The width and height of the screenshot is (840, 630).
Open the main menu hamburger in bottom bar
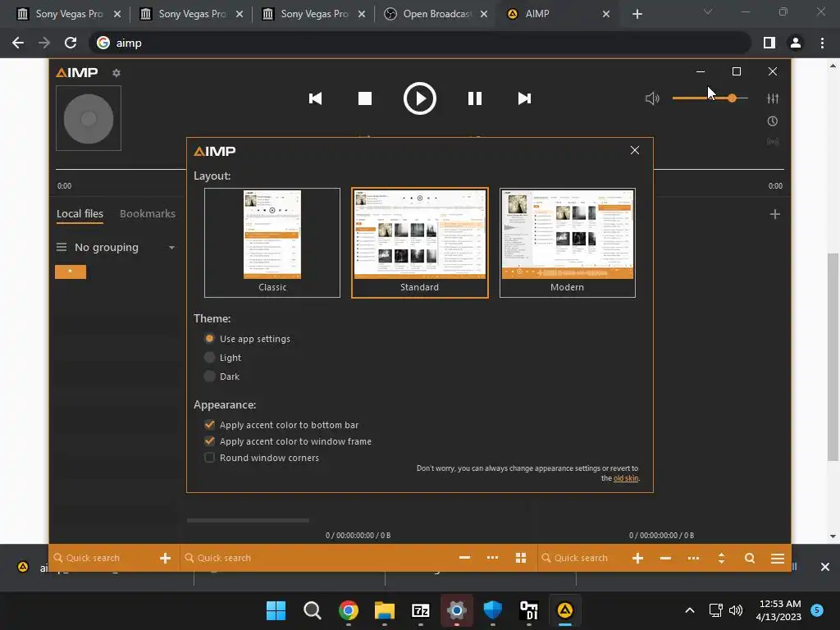click(778, 558)
